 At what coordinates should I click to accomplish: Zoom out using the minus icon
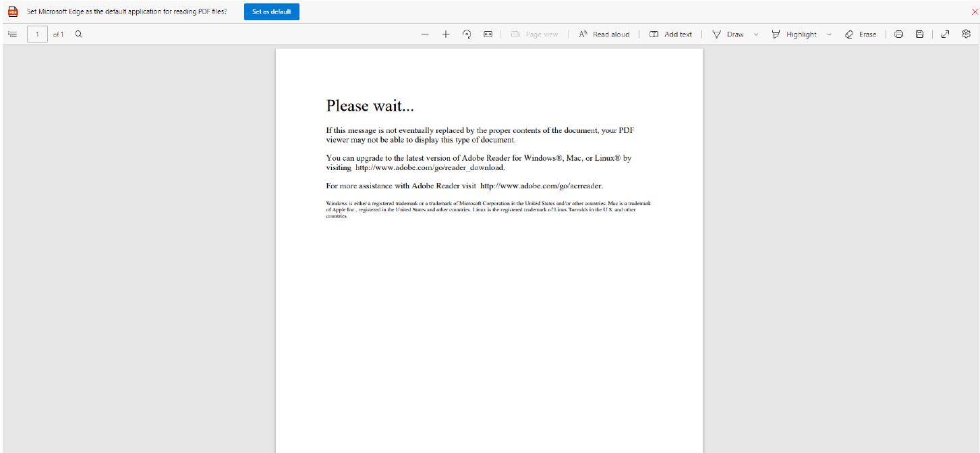point(425,34)
